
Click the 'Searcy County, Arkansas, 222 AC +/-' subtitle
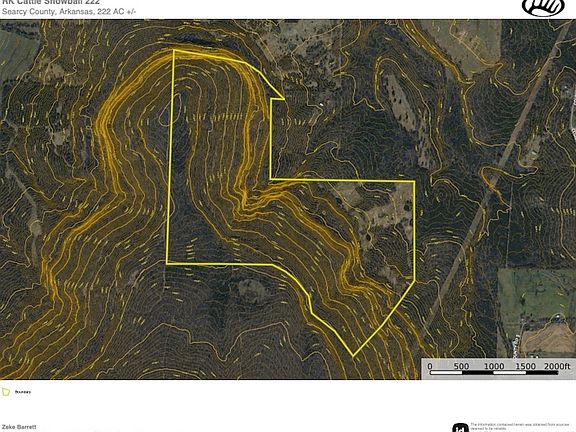[x=69, y=11]
